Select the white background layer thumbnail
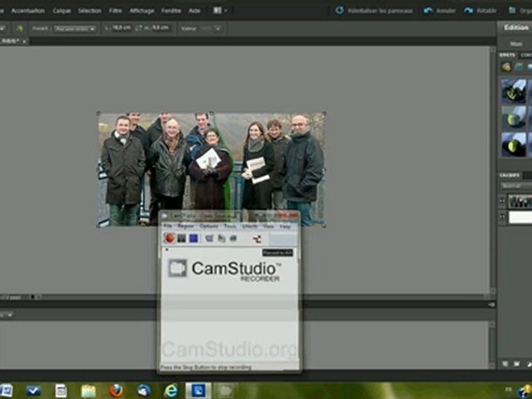This screenshot has height=399, width=532. coord(520,217)
